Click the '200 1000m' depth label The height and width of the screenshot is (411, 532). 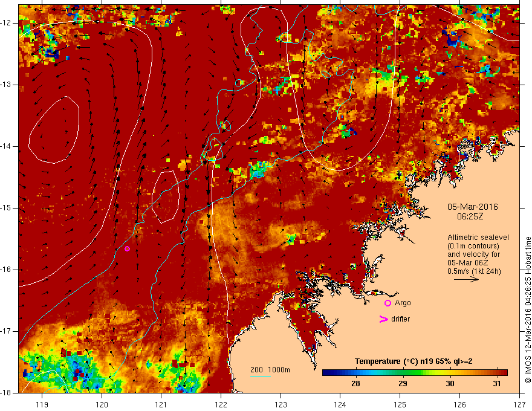(x=270, y=370)
